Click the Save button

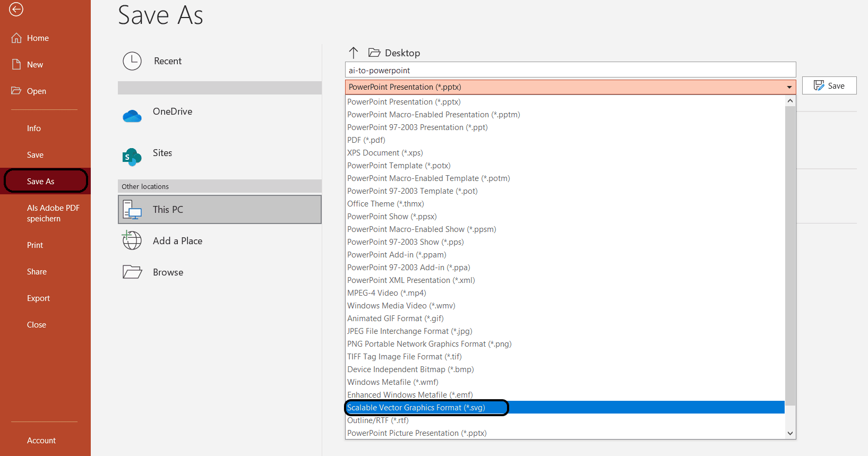pos(829,85)
